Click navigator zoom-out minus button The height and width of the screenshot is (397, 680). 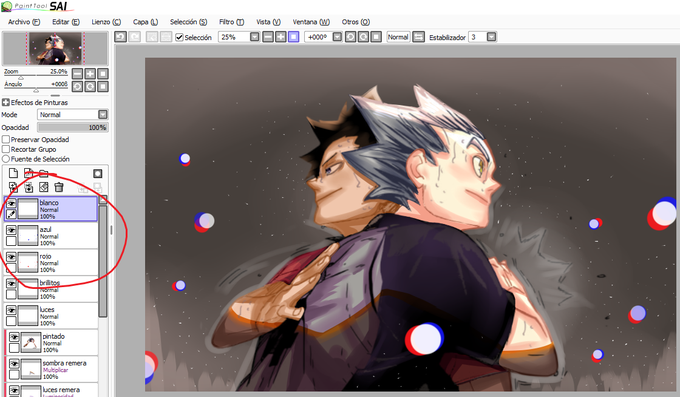click(77, 73)
